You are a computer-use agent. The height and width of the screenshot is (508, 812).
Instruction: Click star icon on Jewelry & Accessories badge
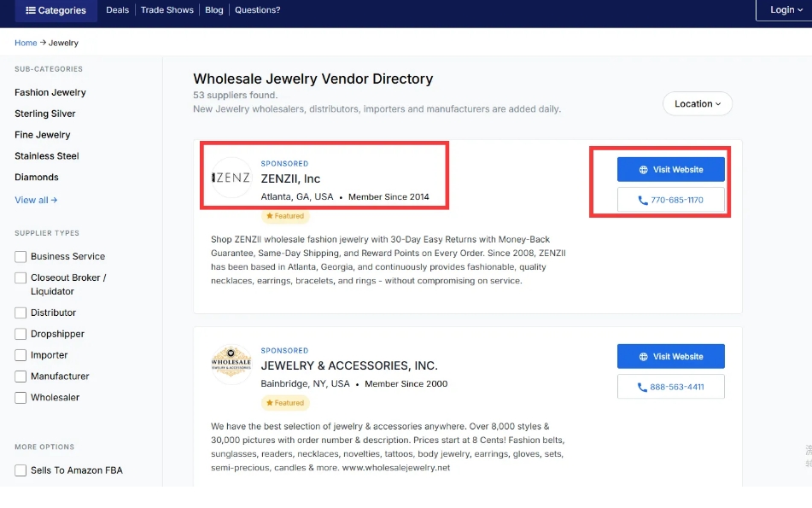[x=269, y=403]
